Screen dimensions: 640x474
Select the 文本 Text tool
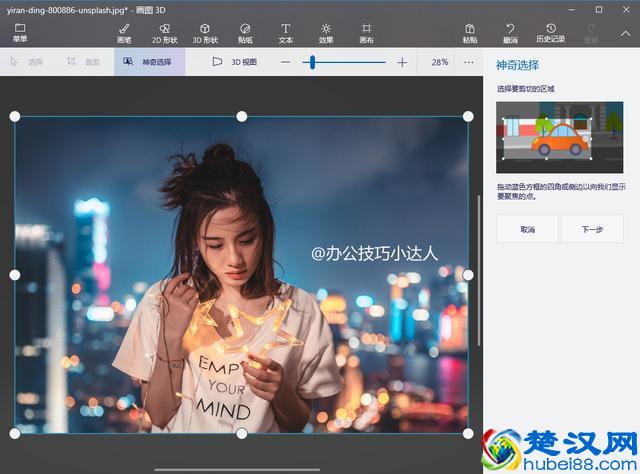click(x=285, y=33)
